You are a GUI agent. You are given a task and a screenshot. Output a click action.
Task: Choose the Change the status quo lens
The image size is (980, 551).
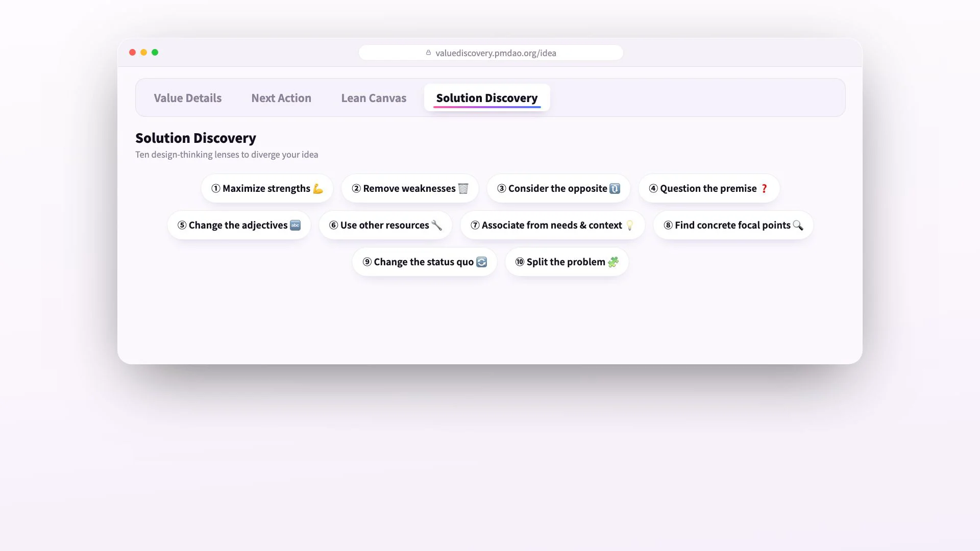[x=424, y=262]
